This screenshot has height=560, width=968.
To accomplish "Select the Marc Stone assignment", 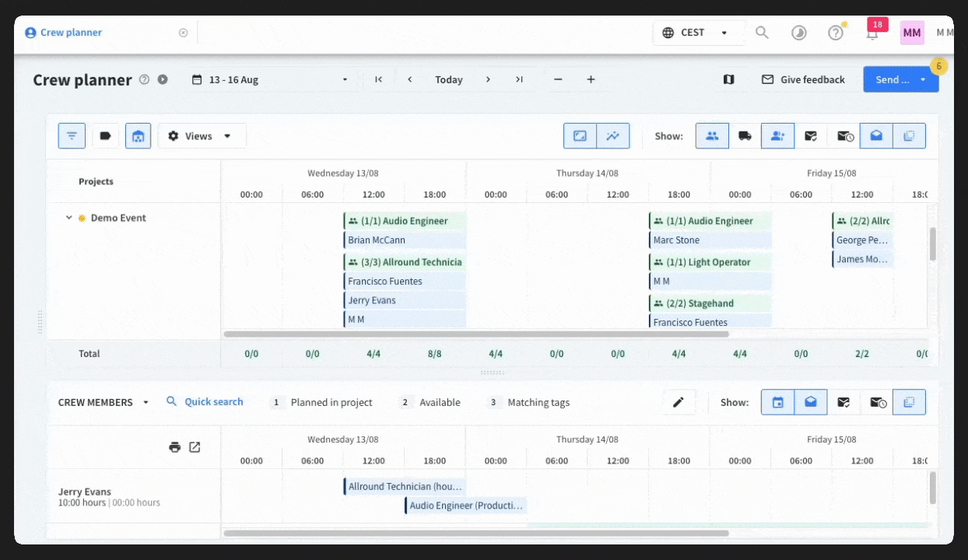I will click(x=710, y=240).
